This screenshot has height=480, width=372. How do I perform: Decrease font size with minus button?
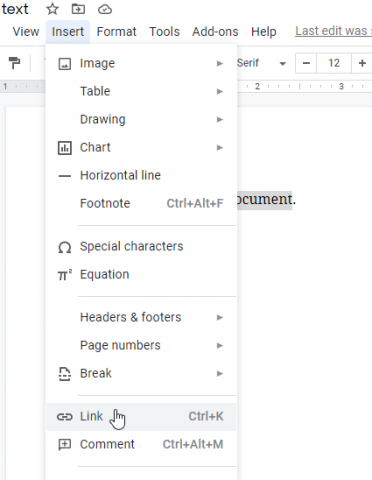(306, 63)
